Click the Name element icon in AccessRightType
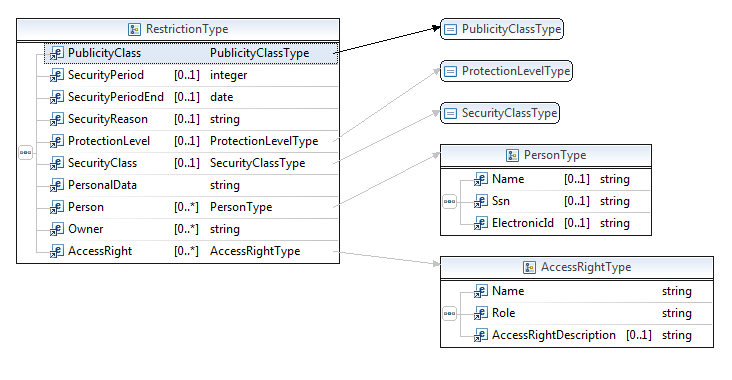The height and width of the screenshot is (380, 732). [481, 291]
